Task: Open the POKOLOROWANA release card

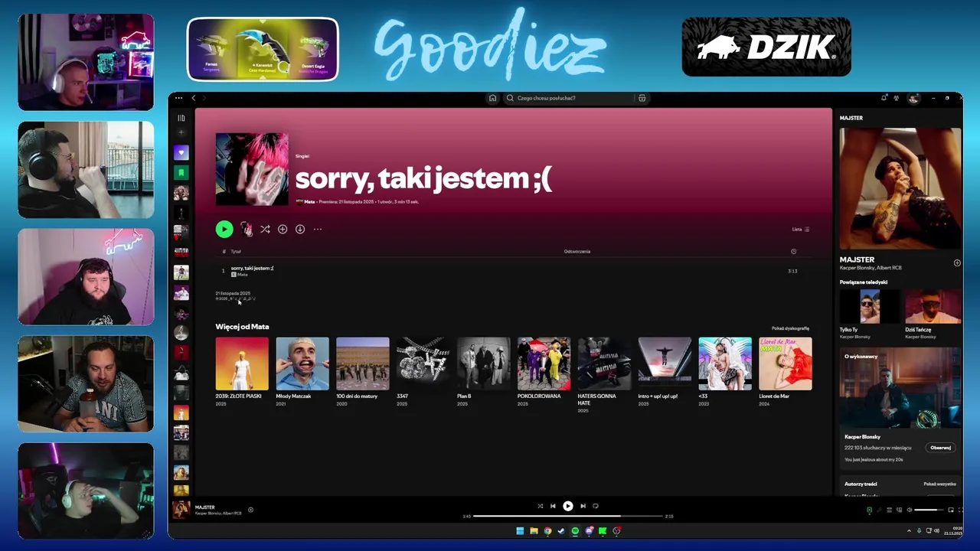Action: click(544, 372)
